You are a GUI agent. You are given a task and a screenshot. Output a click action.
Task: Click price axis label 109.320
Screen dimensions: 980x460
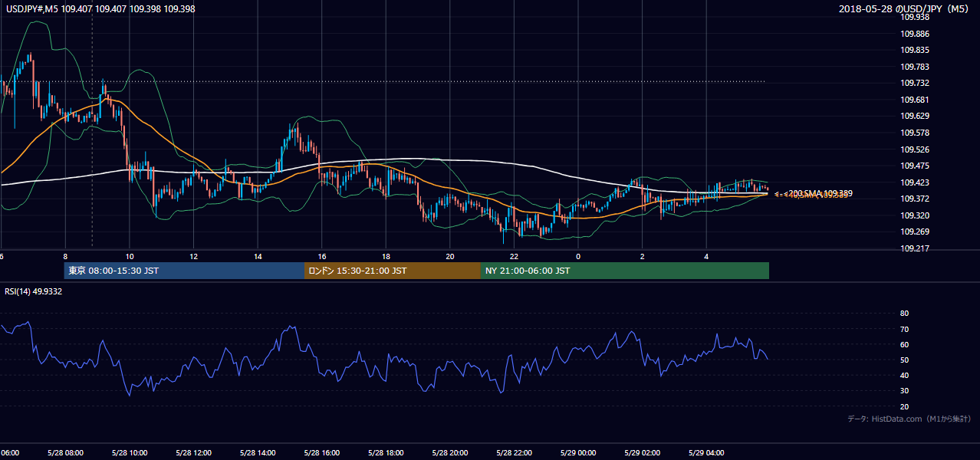click(x=916, y=215)
